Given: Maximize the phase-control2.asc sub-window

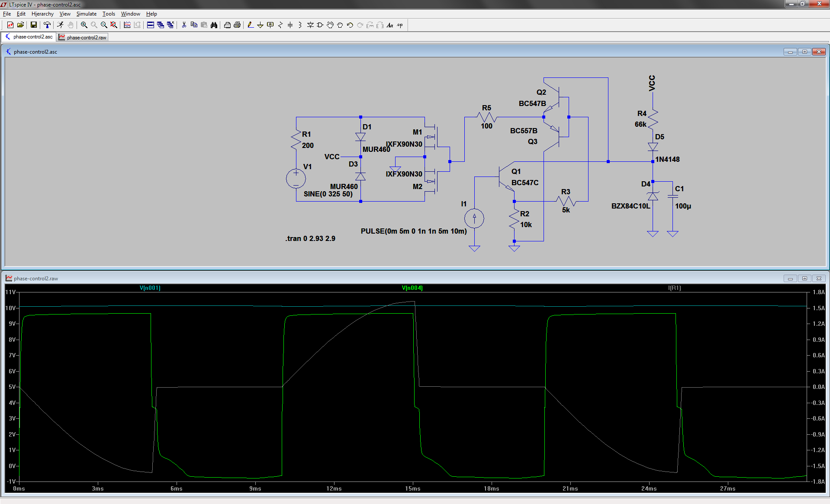Looking at the screenshot, I should (x=804, y=51).
